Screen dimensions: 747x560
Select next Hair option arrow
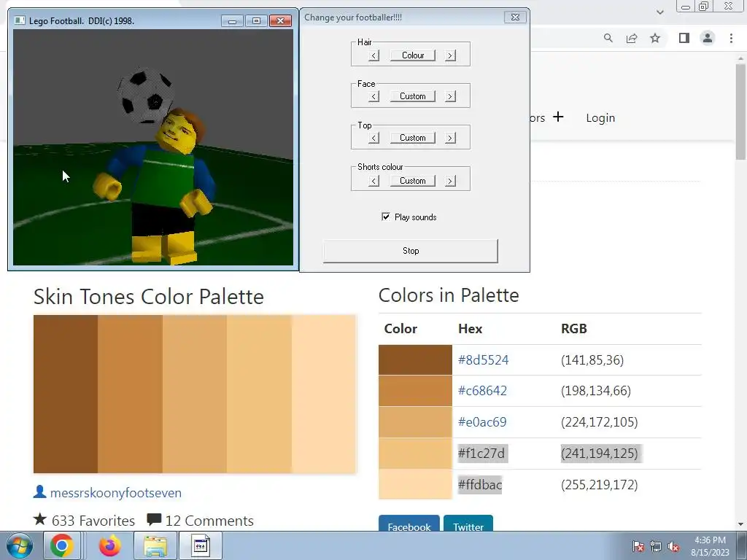point(450,55)
